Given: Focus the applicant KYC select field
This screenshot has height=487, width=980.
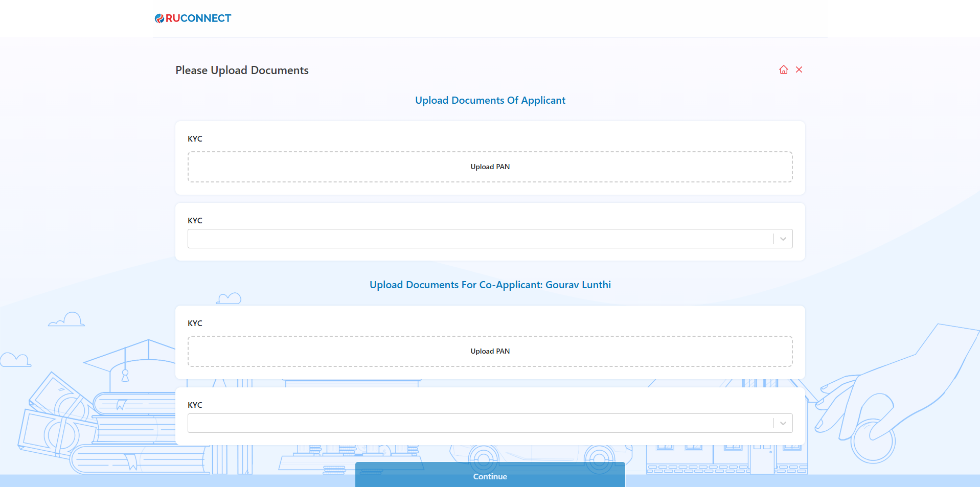Looking at the screenshot, I should [x=480, y=239].
